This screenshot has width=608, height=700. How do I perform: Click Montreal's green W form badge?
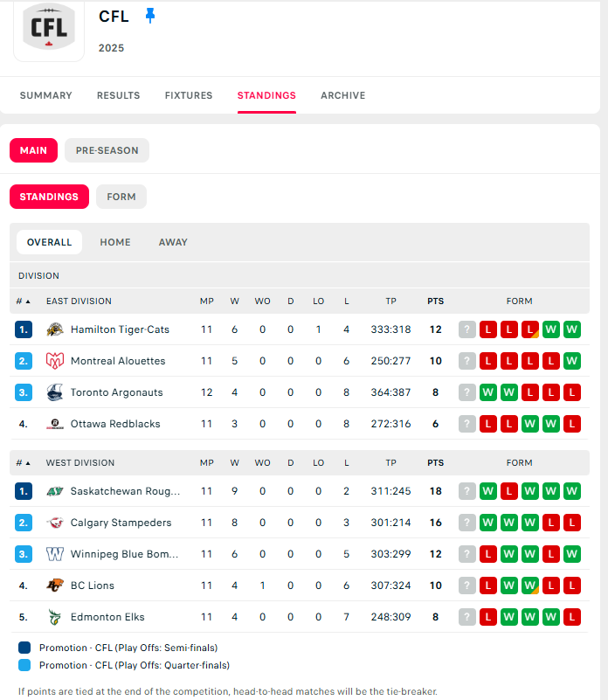[572, 361]
